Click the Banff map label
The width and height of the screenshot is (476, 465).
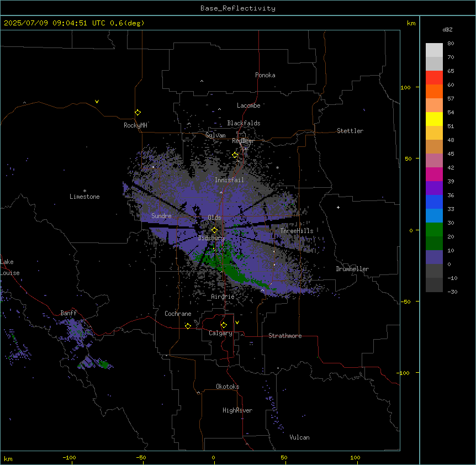pyautogui.click(x=68, y=313)
